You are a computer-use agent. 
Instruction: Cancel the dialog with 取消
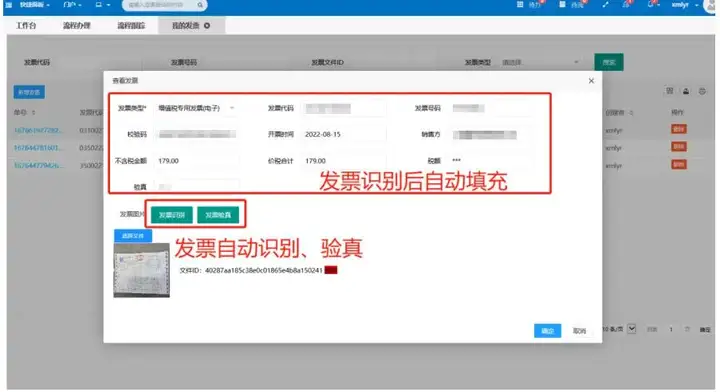[x=579, y=330]
